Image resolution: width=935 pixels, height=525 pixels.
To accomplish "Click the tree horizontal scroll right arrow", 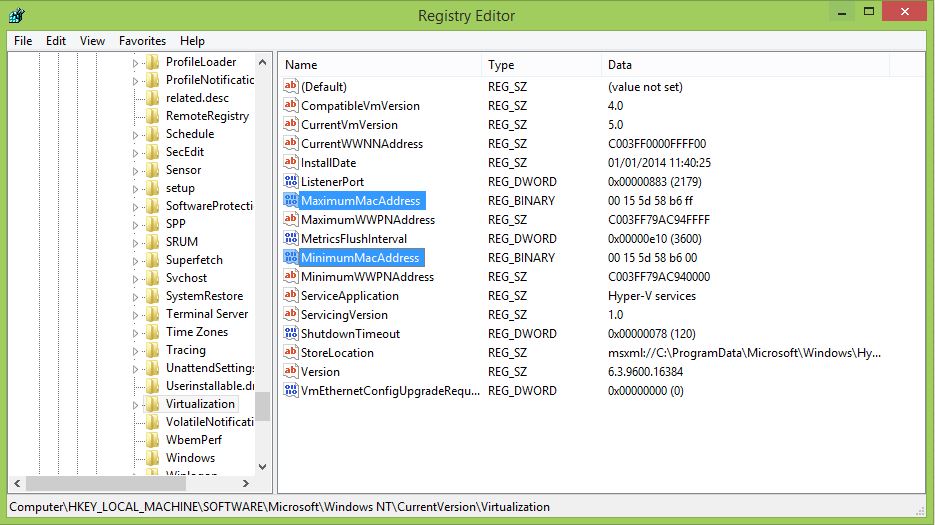I will [x=246, y=483].
